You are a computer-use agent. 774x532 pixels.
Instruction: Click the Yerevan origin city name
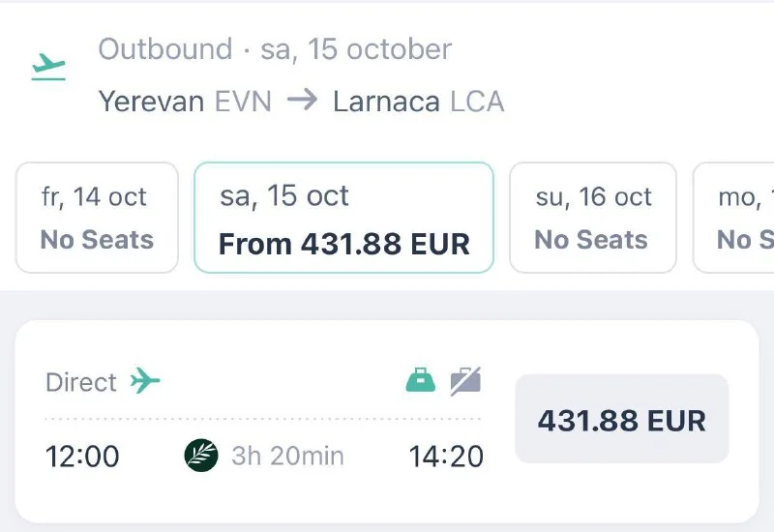(151, 101)
